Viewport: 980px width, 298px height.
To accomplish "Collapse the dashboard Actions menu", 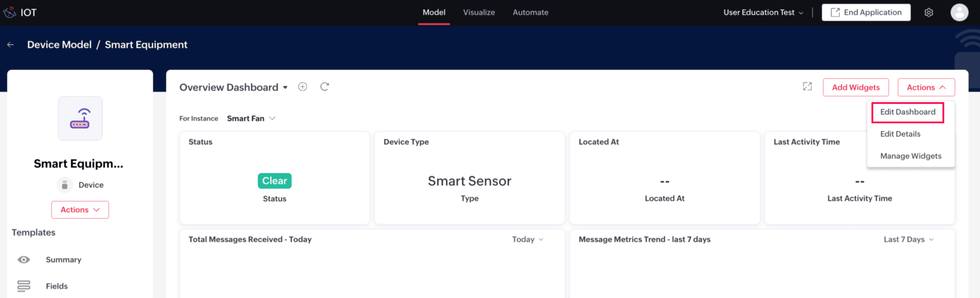I will [926, 88].
